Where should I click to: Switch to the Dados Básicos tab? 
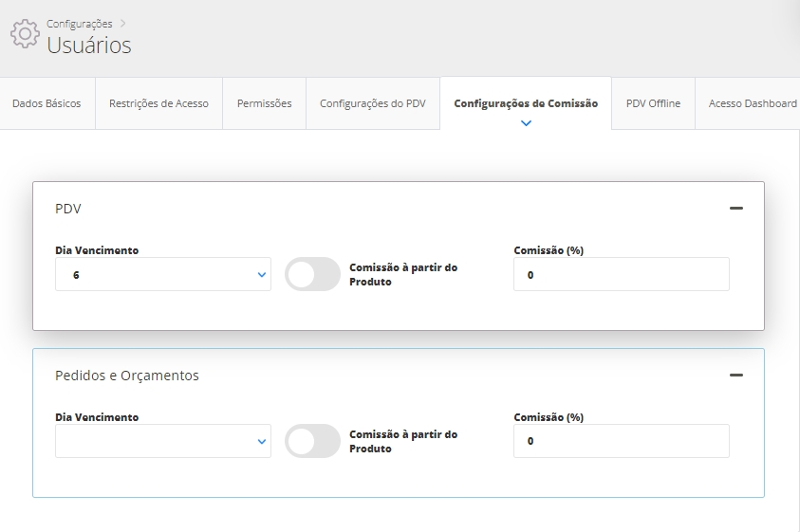click(47, 103)
